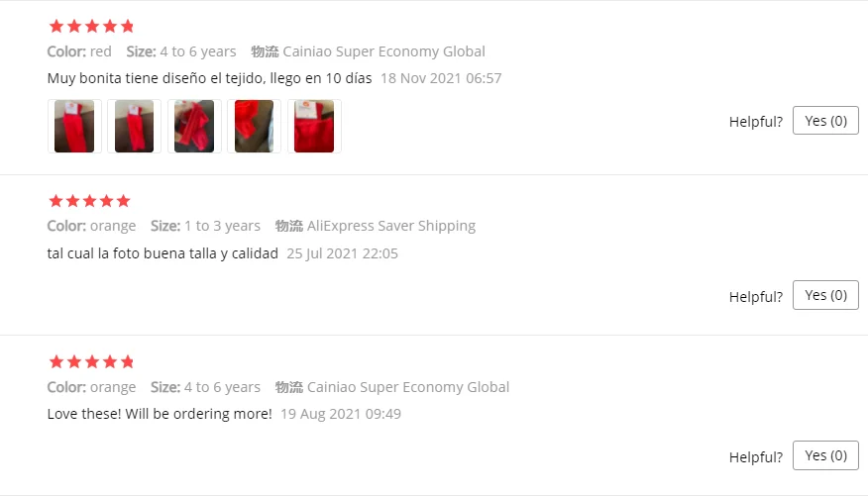Screen dimensions: 868x496
Task: Click star rating of first review
Action: pyautogui.click(x=91, y=26)
